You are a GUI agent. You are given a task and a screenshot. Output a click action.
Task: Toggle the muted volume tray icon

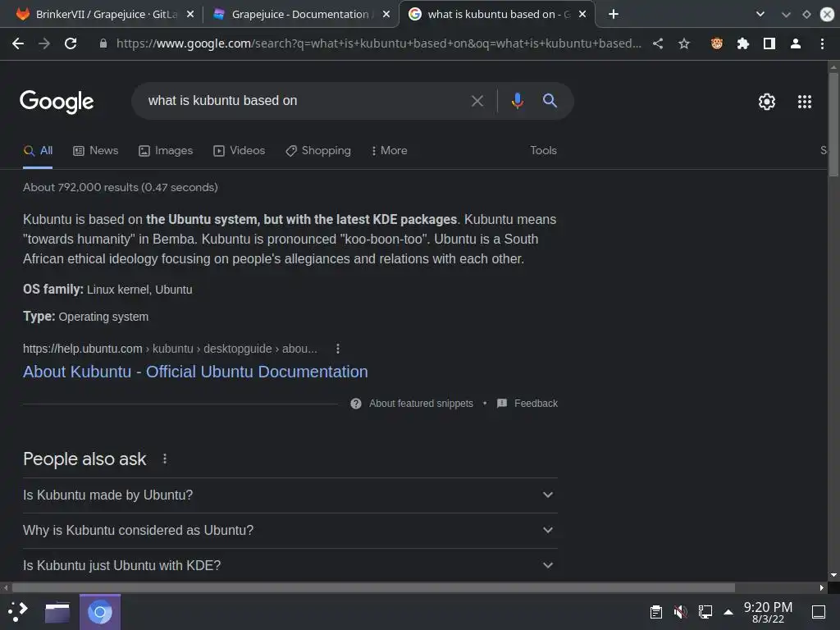click(x=680, y=612)
